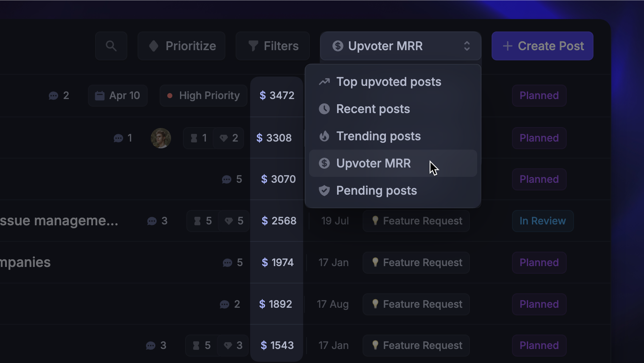644x363 pixels.
Task: Click the shield icon beside Pending posts
Action: pyautogui.click(x=324, y=190)
